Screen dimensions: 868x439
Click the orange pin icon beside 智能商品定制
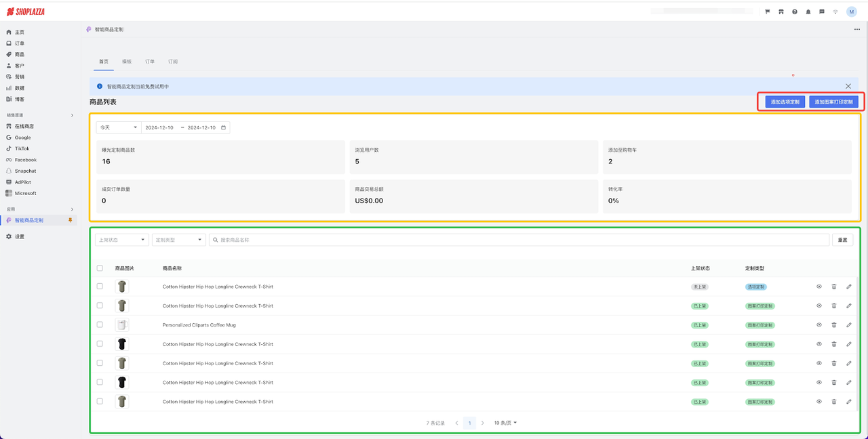pyautogui.click(x=70, y=220)
